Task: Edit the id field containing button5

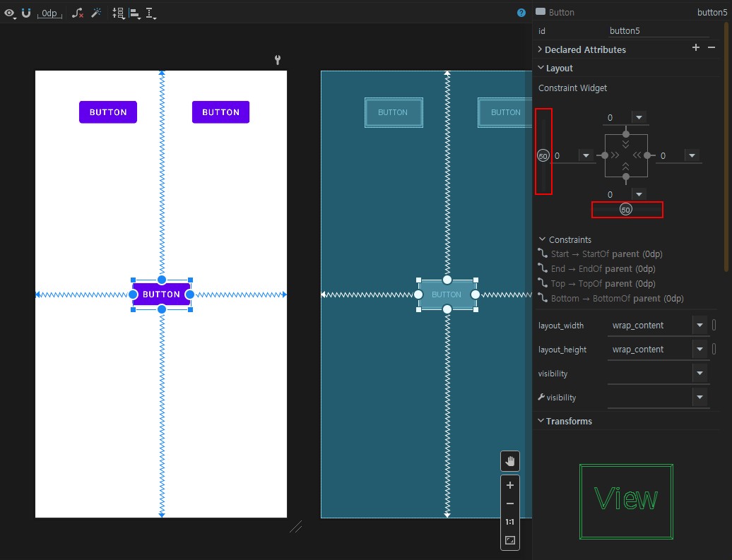Action: pyautogui.click(x=659, y=31)
